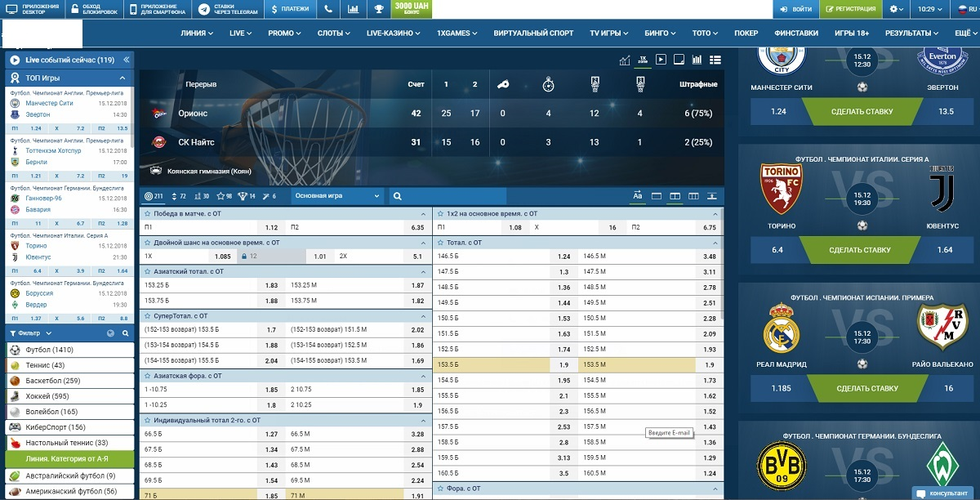Open the Фильтр dropdown in sidebar
This screenshot has height=500, width=980.
point(33,333)
